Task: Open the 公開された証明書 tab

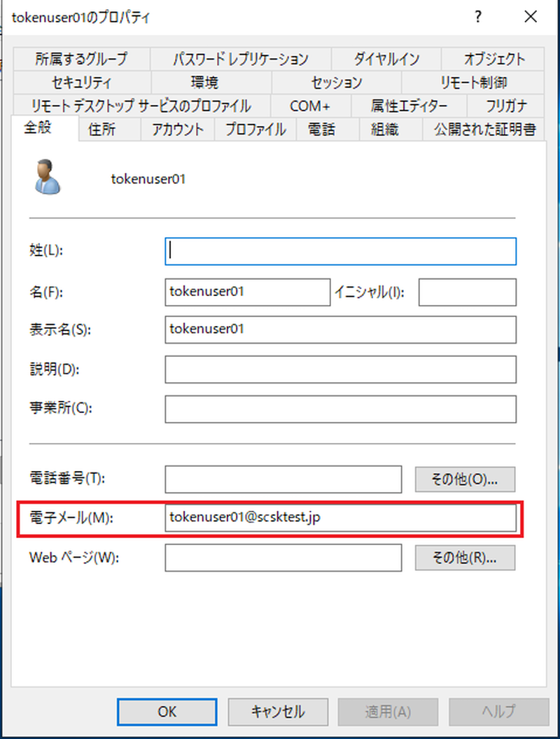Action: coord(484,129)
